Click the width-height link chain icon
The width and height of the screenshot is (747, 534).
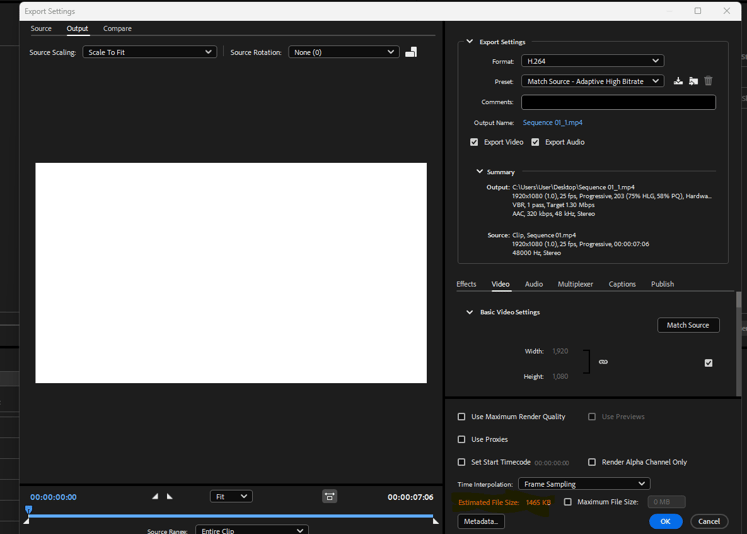[x=603, y=362]
